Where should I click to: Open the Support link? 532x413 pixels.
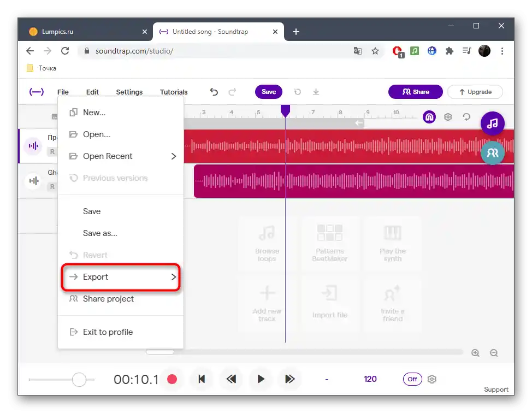pyautogui.click(x=496, y=390)
